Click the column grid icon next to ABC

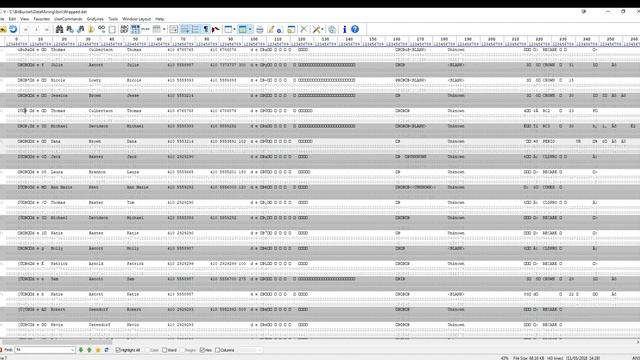pos(135,29)
